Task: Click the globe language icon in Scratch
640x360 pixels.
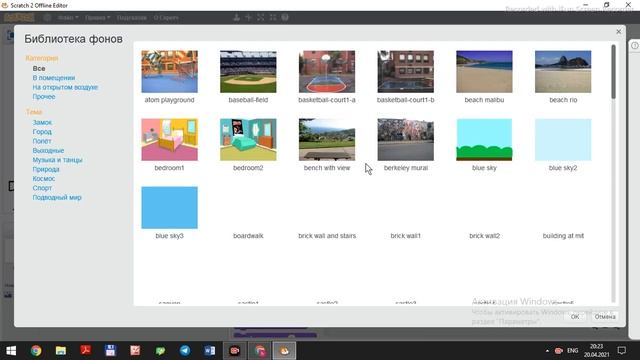Action: click(x=47, y=18)
